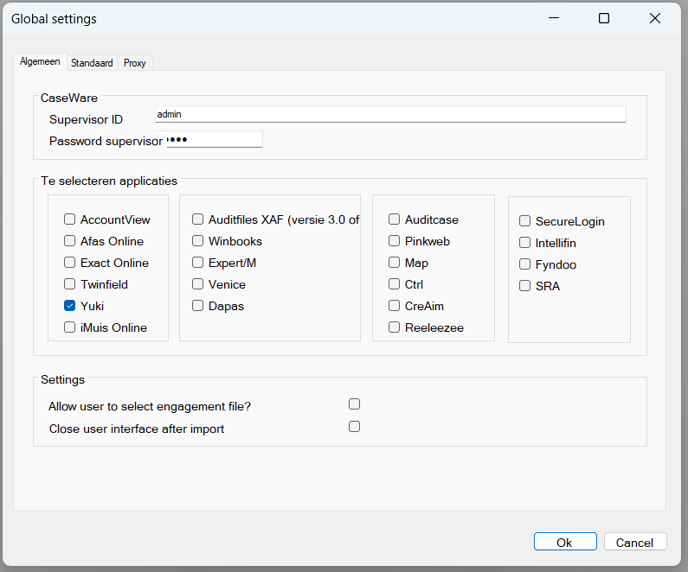Close the Global settings window
Viewport: 688px width, 572px height.
coord(655,18)
